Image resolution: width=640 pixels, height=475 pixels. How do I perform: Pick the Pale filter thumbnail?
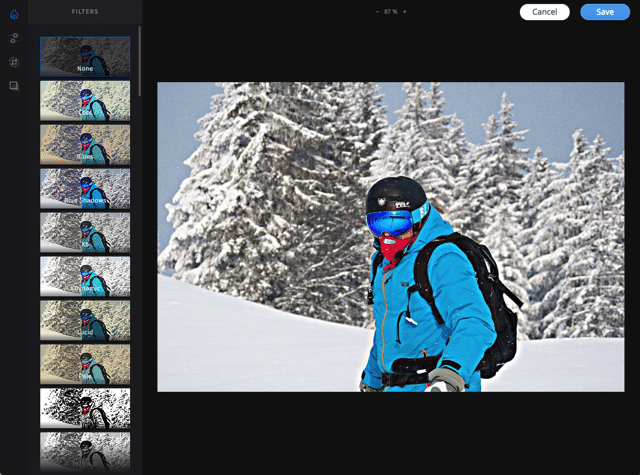click(x=85, y=364)
